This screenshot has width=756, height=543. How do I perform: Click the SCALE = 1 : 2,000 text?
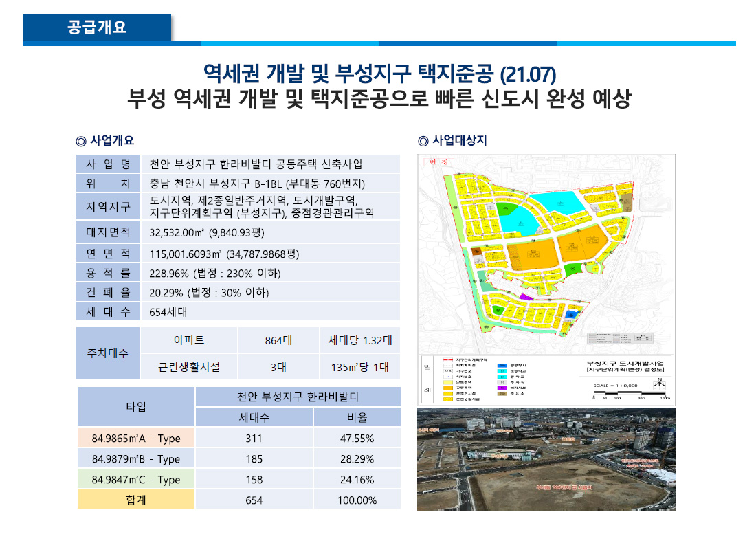tap(615, 386)
